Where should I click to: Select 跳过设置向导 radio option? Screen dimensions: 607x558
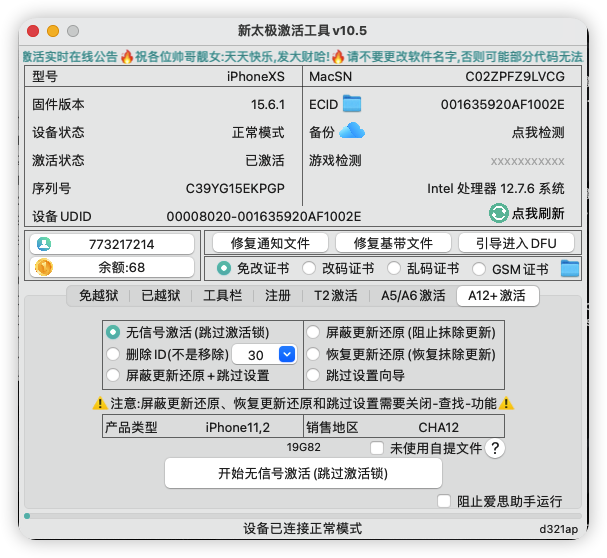[x=313, y=375]
